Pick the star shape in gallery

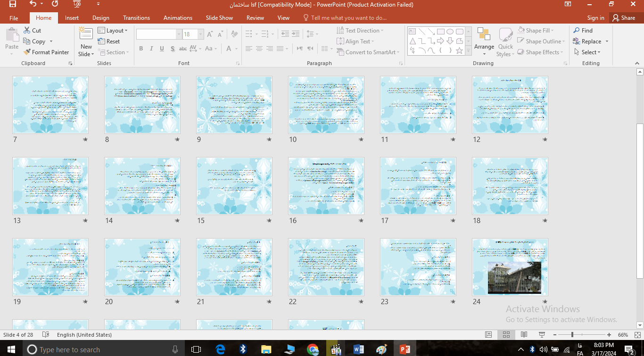(x=460, y=50)
